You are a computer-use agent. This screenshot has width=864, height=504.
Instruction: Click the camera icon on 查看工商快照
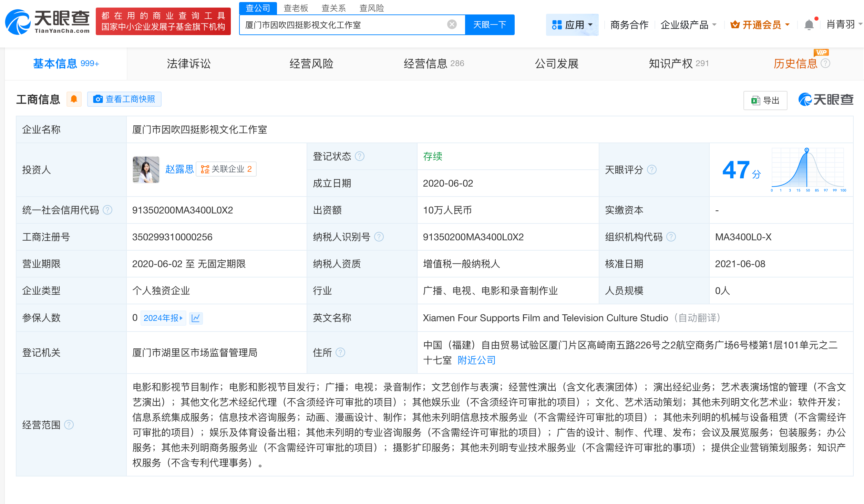pos(97,99)
